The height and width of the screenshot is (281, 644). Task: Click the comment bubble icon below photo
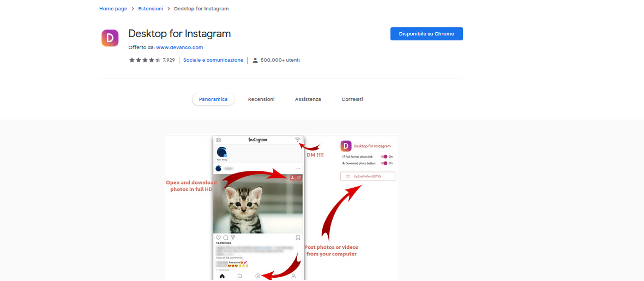click(226, 237)
